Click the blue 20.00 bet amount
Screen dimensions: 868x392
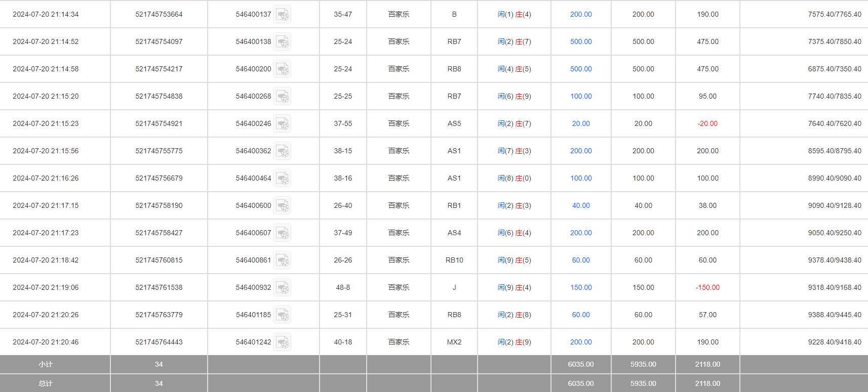click(580, 124)
